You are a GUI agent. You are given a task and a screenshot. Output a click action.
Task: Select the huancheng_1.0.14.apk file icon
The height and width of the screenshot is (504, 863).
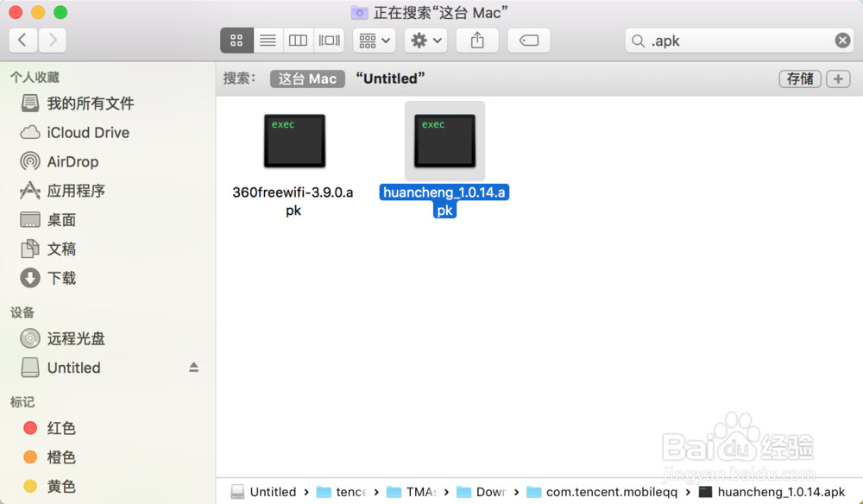[x=444, y=141]
